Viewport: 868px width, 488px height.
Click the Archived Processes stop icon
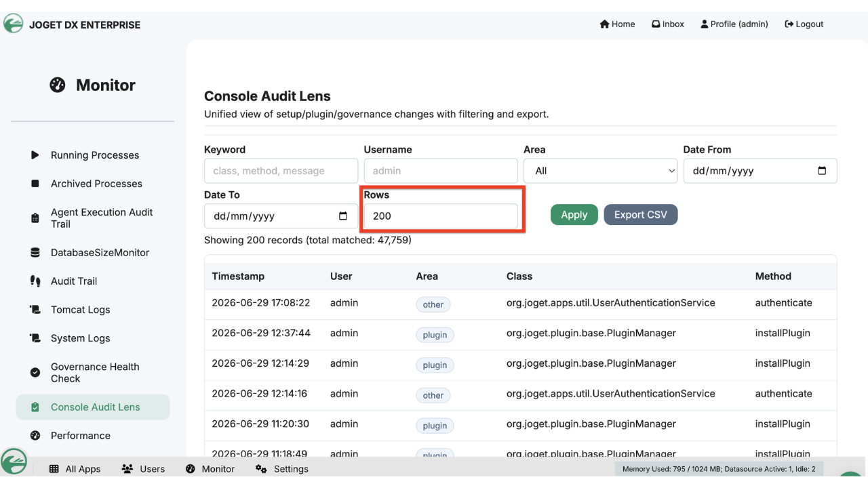tap(35, 184)
